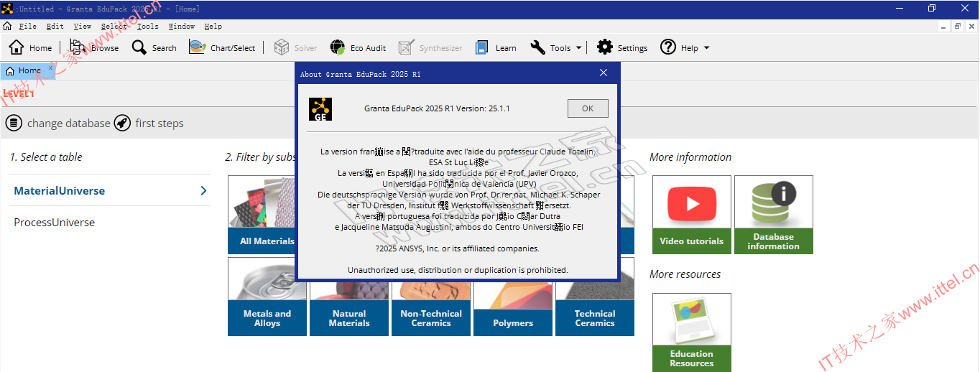Image resolution: width=980 pixels, height=372 pixels.
Task: Open the Window menu
Action: coord(182,27)
